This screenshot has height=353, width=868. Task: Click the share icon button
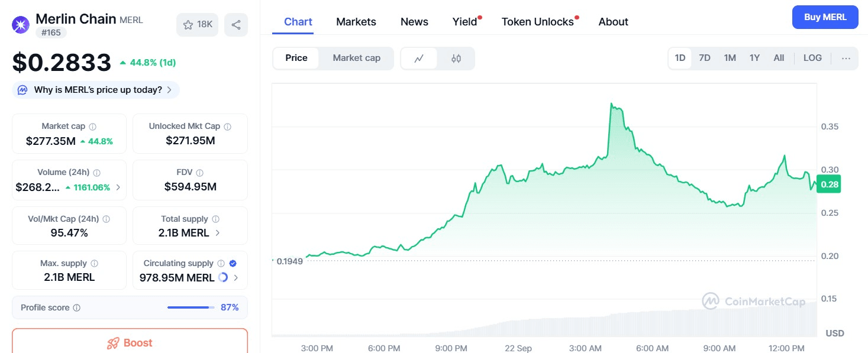tap(236, 25)
